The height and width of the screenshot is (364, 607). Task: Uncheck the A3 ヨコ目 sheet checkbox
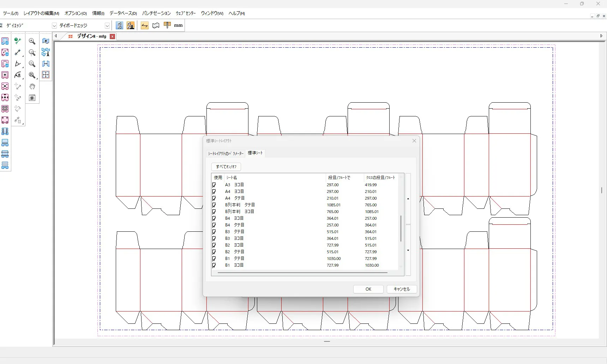(214, 185)
